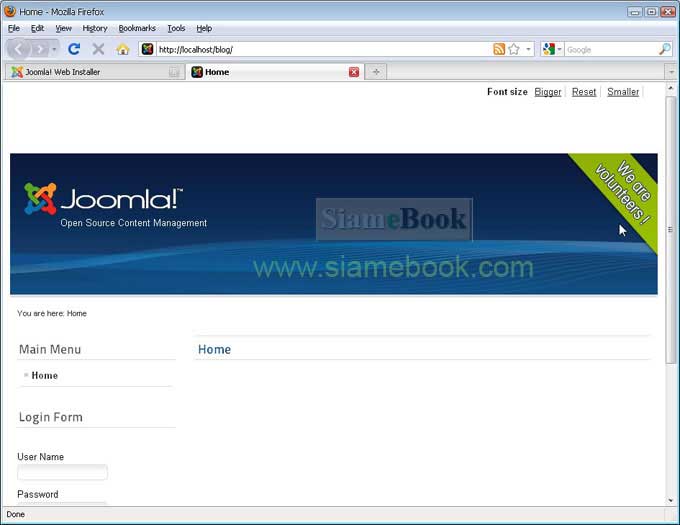This screenshot has height=525, width=680.
Task: Click Home in the breadcrumb trail
Action: (77, 313)
